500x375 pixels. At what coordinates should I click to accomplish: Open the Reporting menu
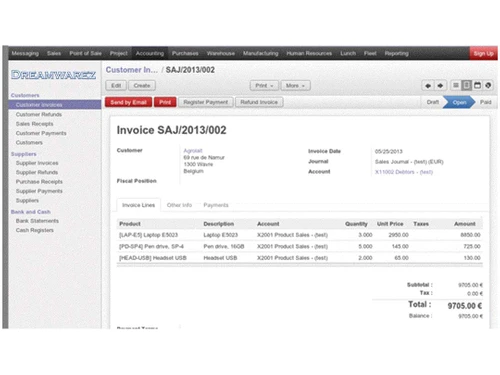pos(396,53)
